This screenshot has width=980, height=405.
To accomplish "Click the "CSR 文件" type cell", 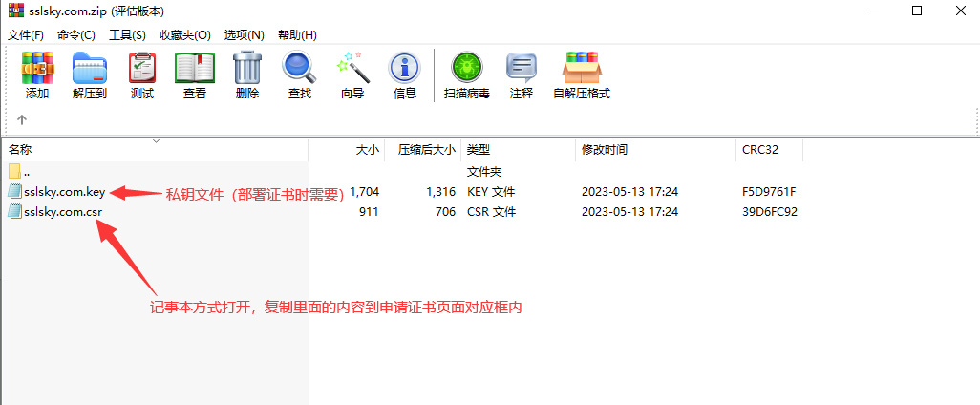I will (x=491, y=212).
